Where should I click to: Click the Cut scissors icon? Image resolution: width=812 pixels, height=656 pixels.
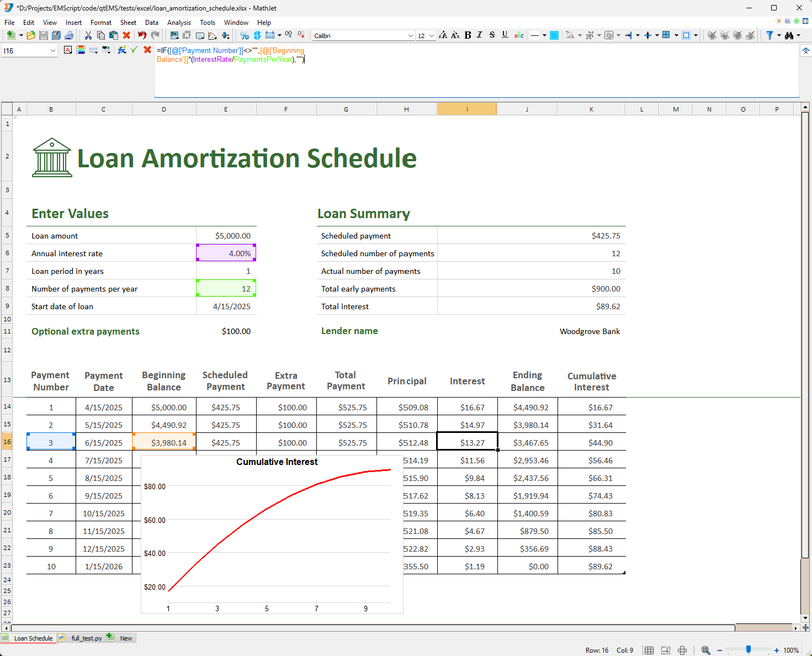point(88,35)
